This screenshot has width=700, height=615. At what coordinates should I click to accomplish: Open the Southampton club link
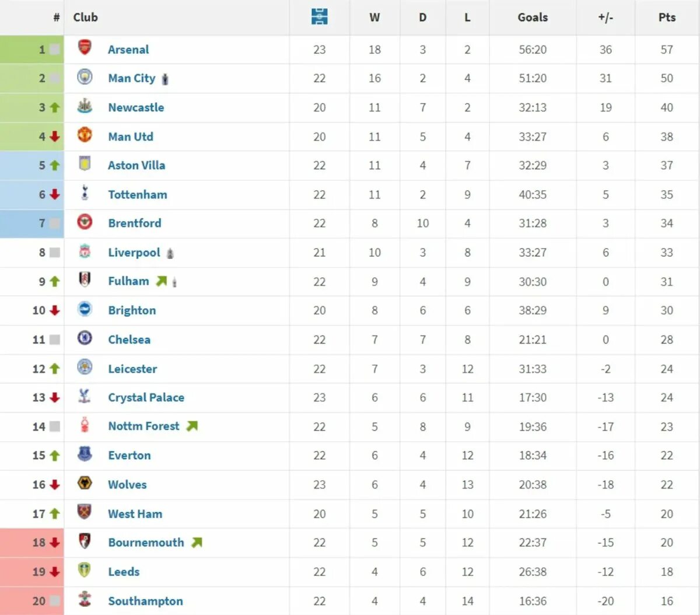[145, 601]
